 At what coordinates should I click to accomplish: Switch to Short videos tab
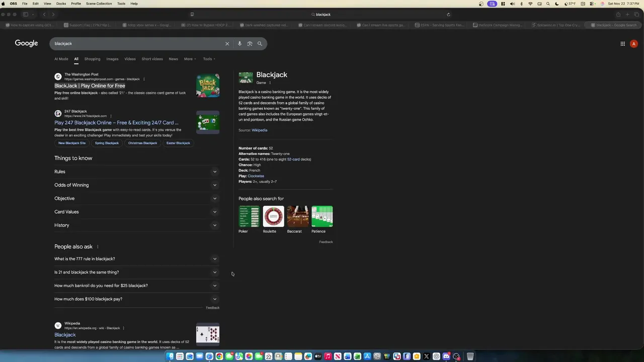tap(152, 59)
